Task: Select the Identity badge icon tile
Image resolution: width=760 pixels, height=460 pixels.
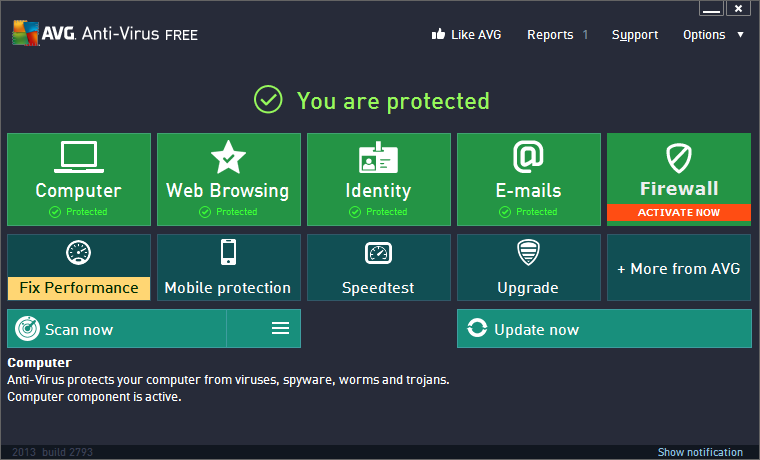Action: click(378, 157)
